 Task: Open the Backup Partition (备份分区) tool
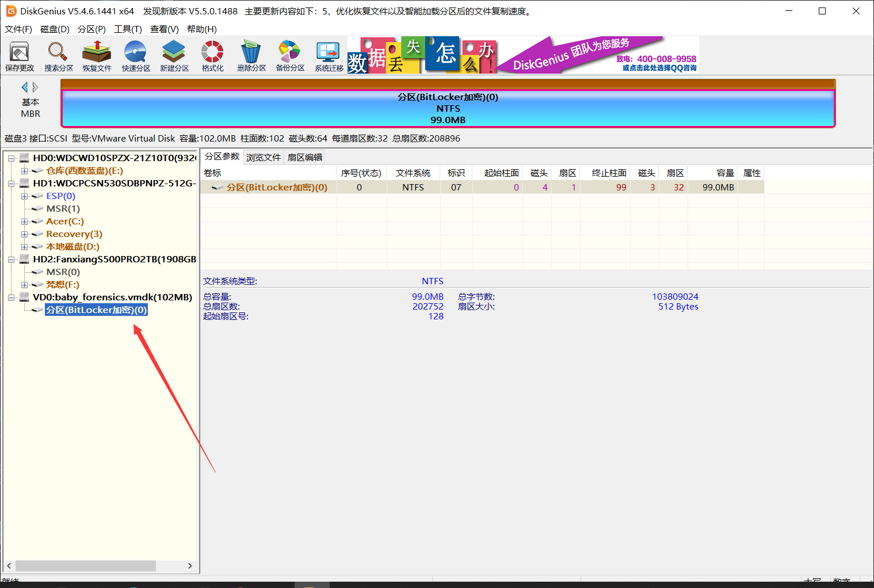tap(290, 56)
